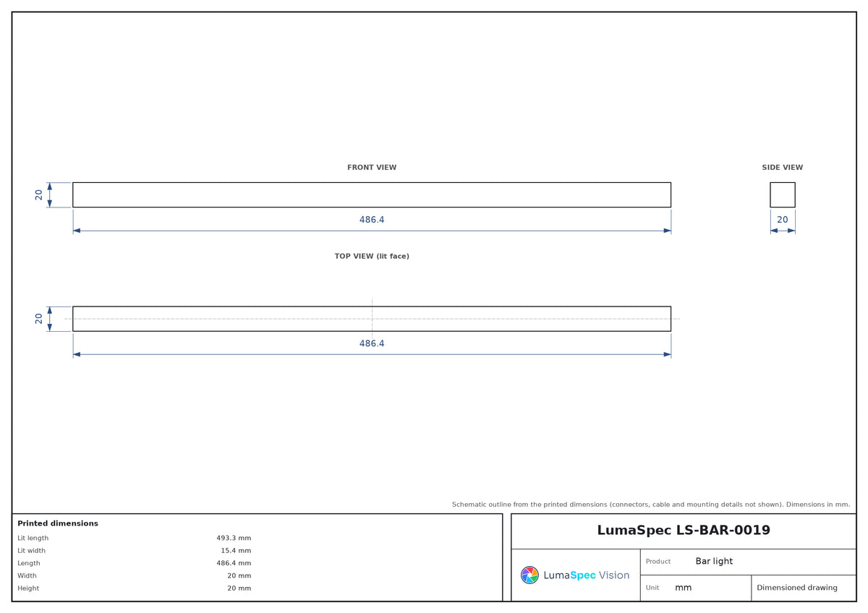
Task: Click the 486.4 dimension under top view
Action: pyautogui.click(x=372, y=343)
